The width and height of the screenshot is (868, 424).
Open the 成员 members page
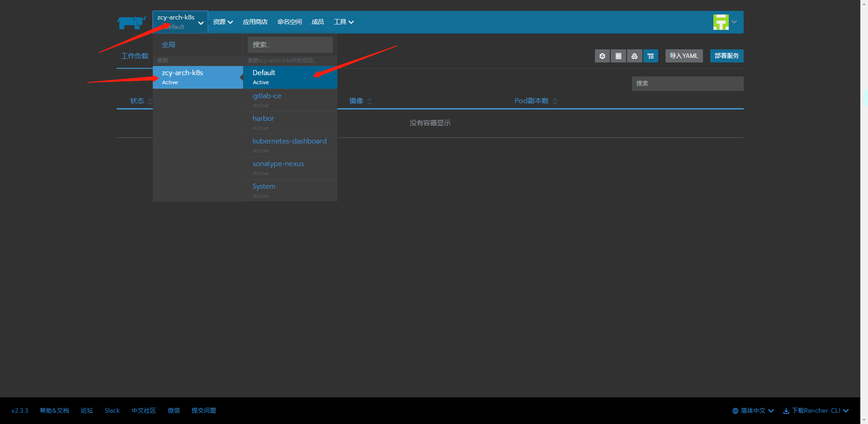317,22
